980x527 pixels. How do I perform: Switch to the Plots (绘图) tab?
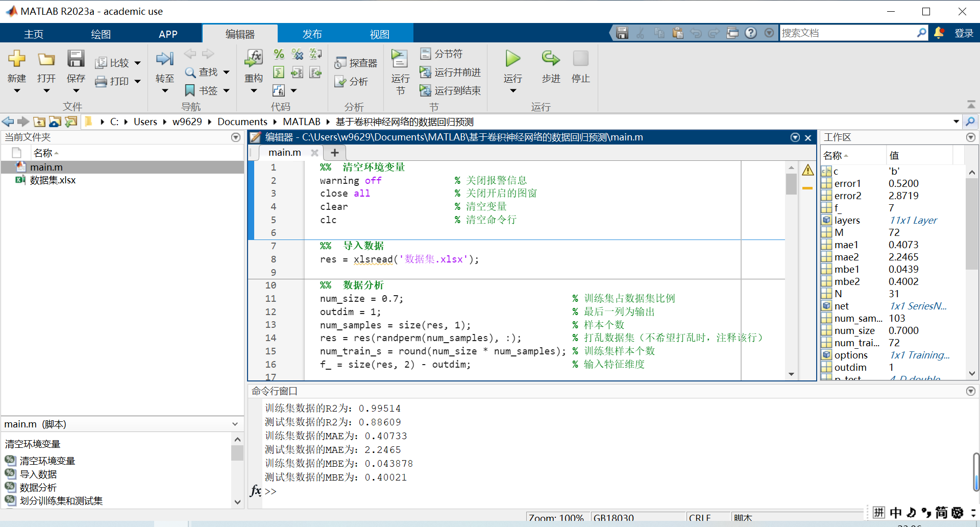click(101, 34)
